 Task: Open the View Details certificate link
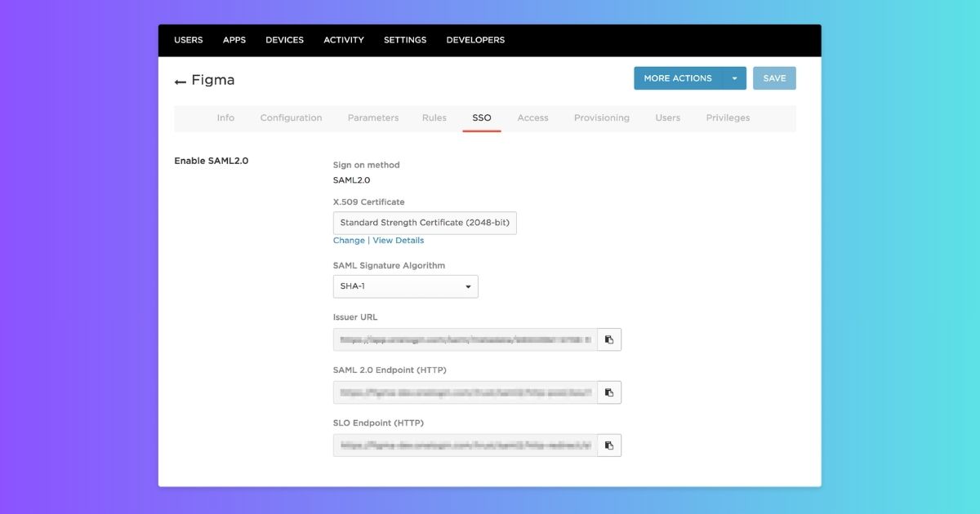[x=399, y=241]
